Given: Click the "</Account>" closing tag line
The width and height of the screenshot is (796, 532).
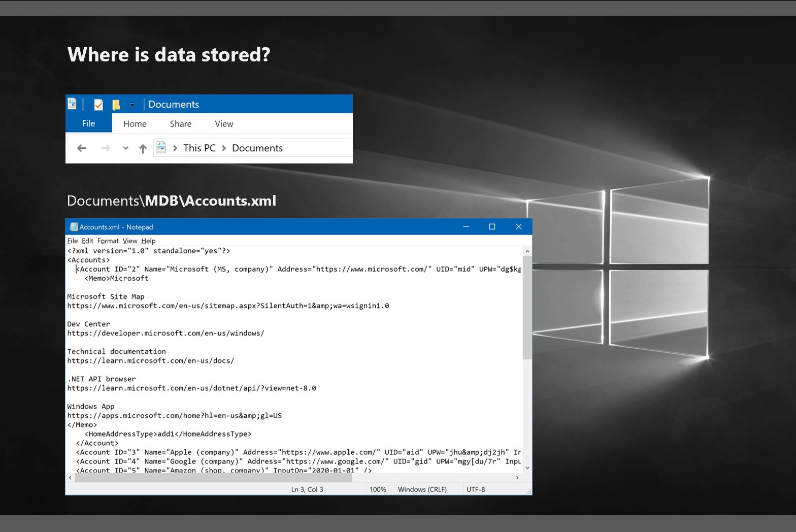Looking at the screenshot, I should click(97, 443).
